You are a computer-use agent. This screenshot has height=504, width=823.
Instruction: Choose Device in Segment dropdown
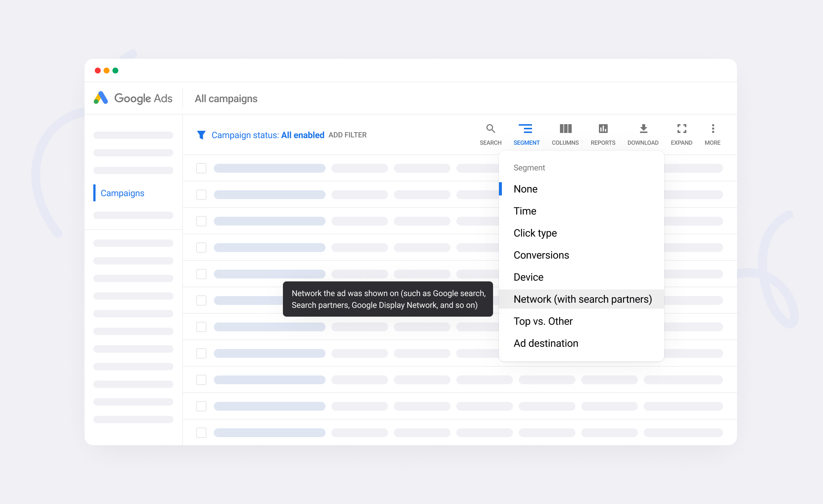[x=528, y=277]
